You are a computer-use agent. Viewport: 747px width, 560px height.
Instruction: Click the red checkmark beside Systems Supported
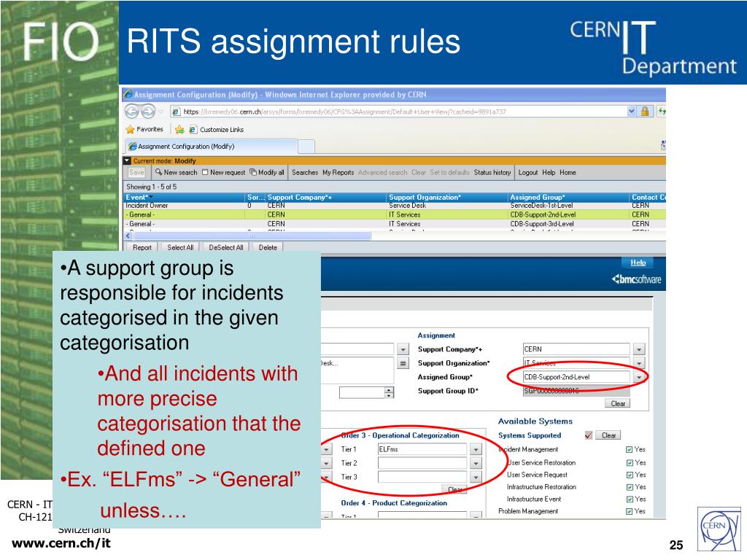(x=589, y=435)
